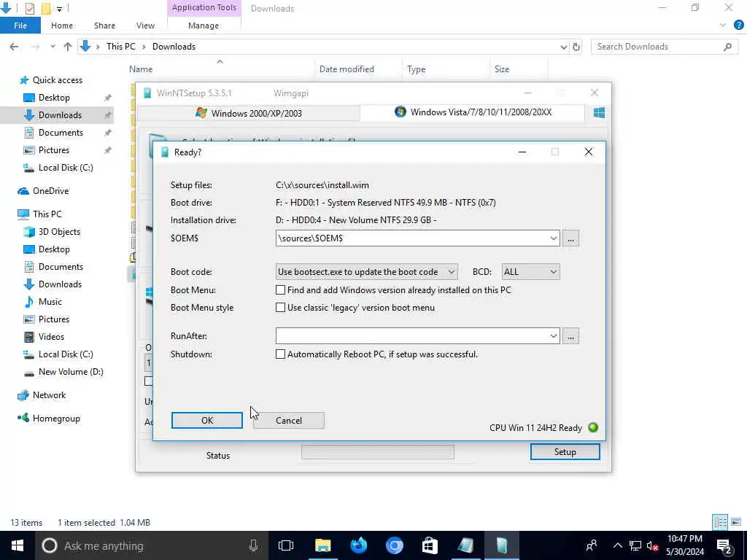Open Task View on taskbar
747x560 pixels.
click(286, 545)
